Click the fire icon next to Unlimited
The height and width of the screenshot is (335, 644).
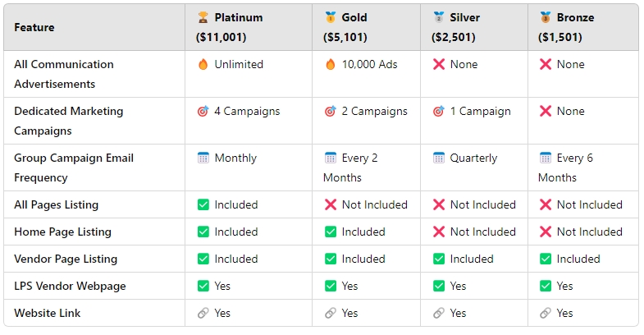[203, 65]
